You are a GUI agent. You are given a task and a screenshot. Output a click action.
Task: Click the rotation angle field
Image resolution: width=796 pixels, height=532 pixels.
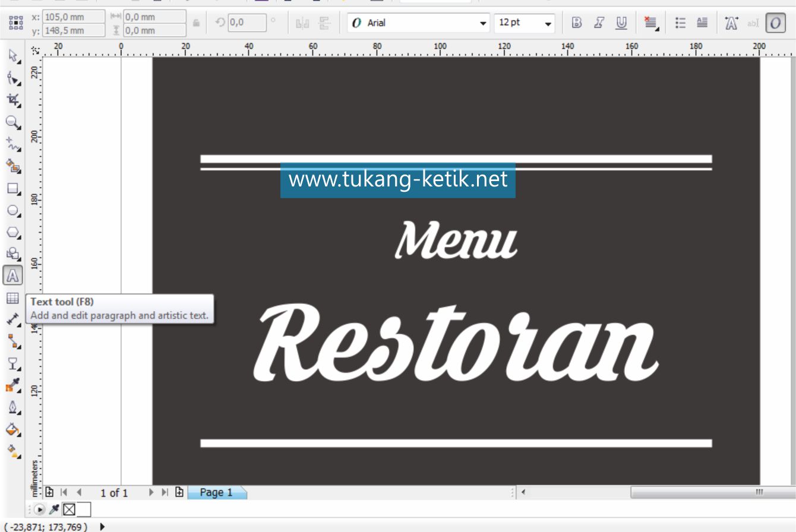(247, 23)
